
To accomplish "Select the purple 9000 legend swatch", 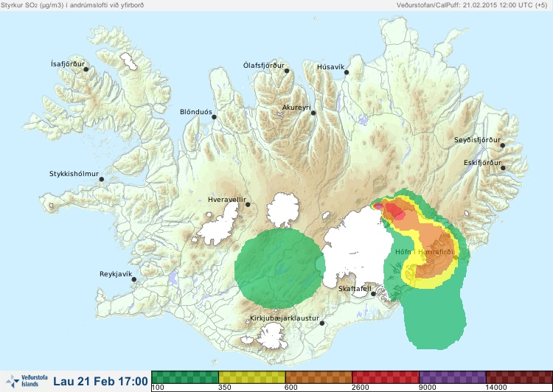I will click(x=453, y=377).
